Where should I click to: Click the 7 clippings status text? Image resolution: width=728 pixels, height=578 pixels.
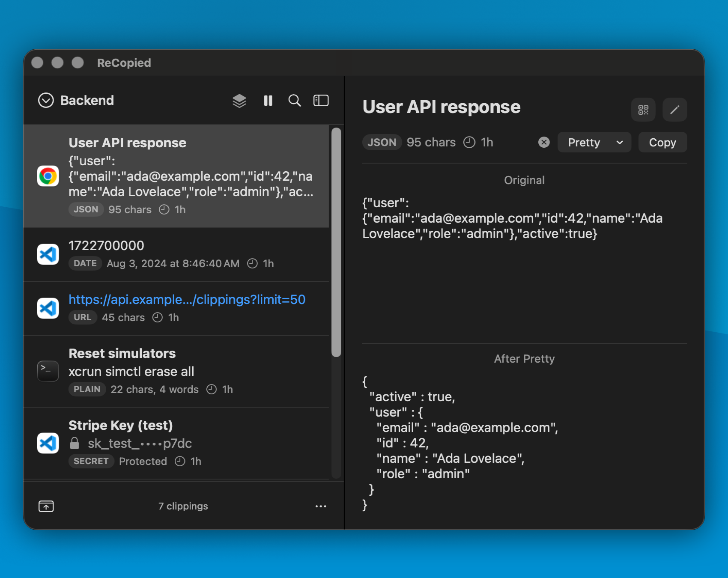(183, 506)
